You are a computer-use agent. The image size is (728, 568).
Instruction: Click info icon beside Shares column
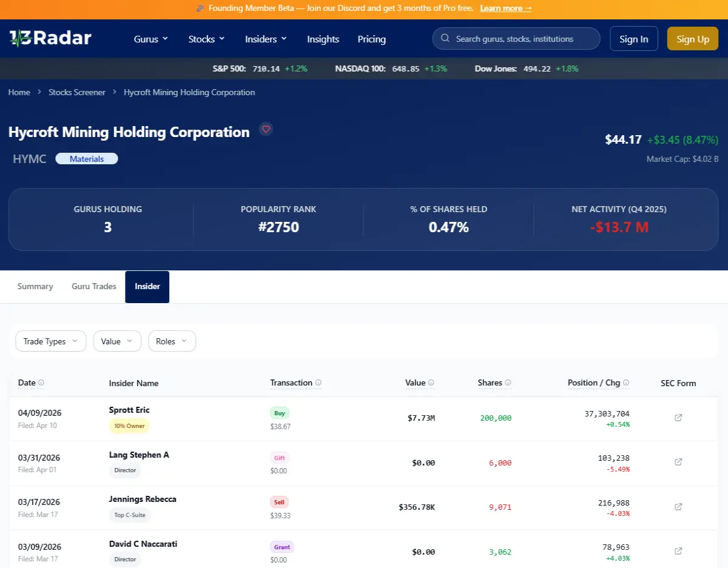click(508, 383)
